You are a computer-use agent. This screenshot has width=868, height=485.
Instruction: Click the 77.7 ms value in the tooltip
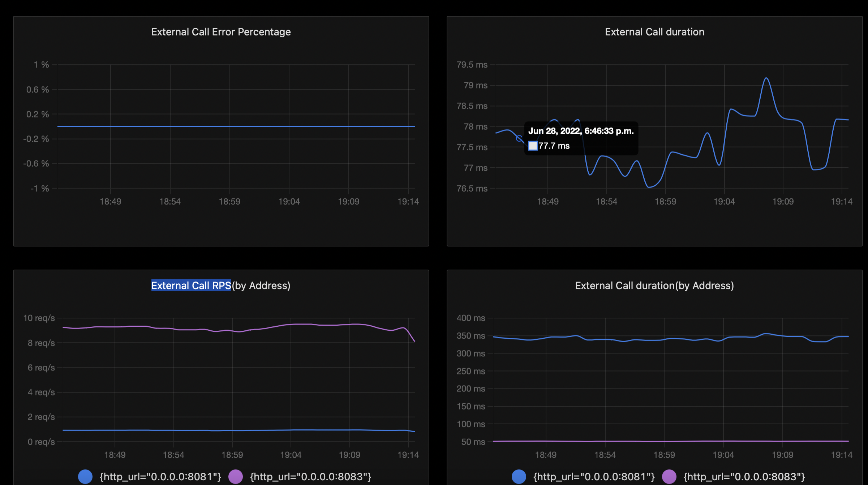coord(554,146)
